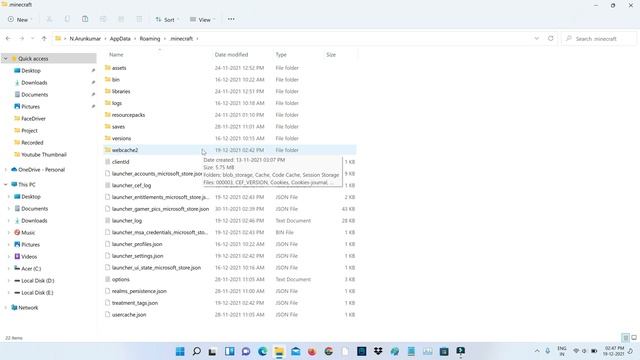This screenshot has width=640, height=360.
Task: Select the options text document
Action: (x=230, y=279)
